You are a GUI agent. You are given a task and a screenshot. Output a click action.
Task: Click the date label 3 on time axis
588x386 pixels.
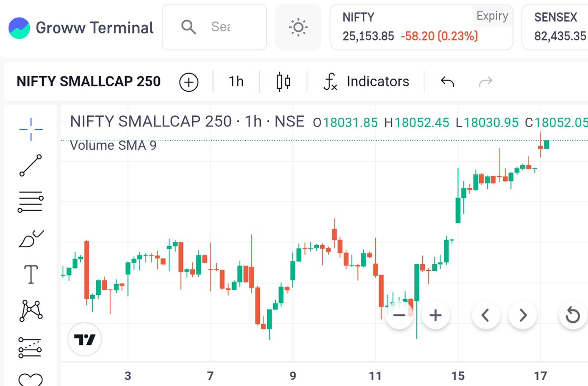tap(128, 376)
